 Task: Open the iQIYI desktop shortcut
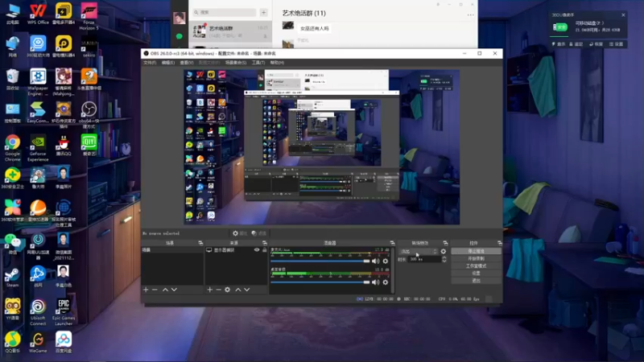89,145
